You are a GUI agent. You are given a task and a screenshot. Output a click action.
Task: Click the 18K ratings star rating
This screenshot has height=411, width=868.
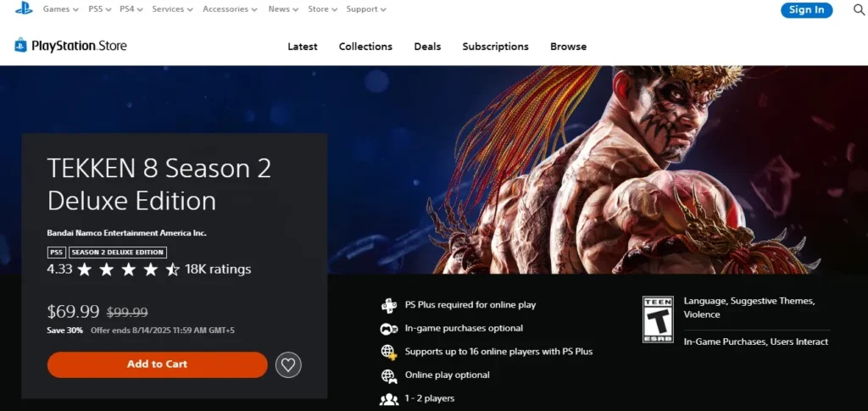click(x=129, y=269)
